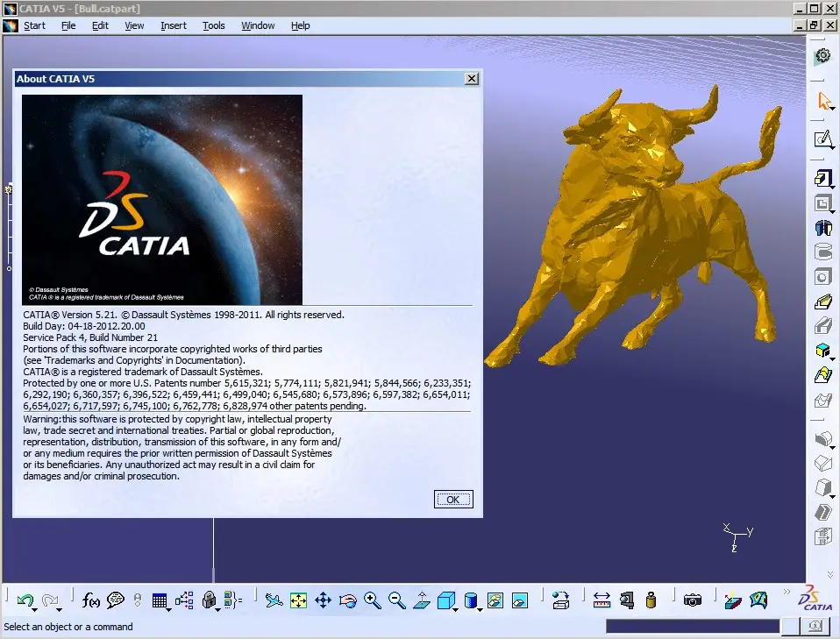Activate the Rotate view tool
This screenshot has height=639, width=840.
tap(348, 600)
